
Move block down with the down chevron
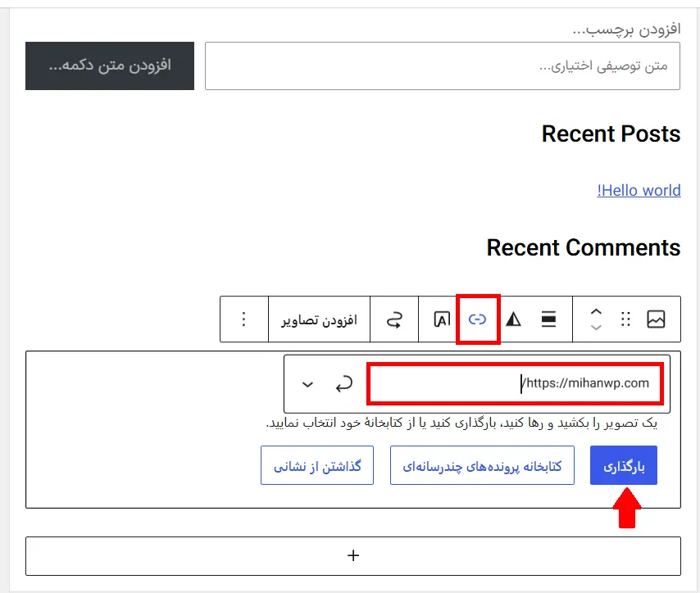coord(596,328)
